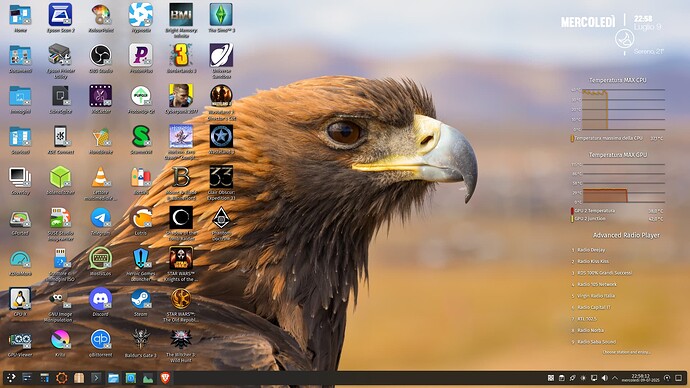The width and height of the screenshot is (690, 388).
Task: Open KolourPaint desktop shortcut
Action: (x=100, y=15)
